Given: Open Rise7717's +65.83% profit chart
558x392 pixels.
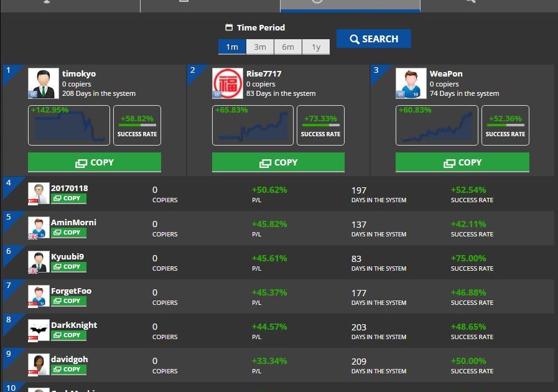Looking at the screenshot, I should pyautogui.click(x=253, y=125).
